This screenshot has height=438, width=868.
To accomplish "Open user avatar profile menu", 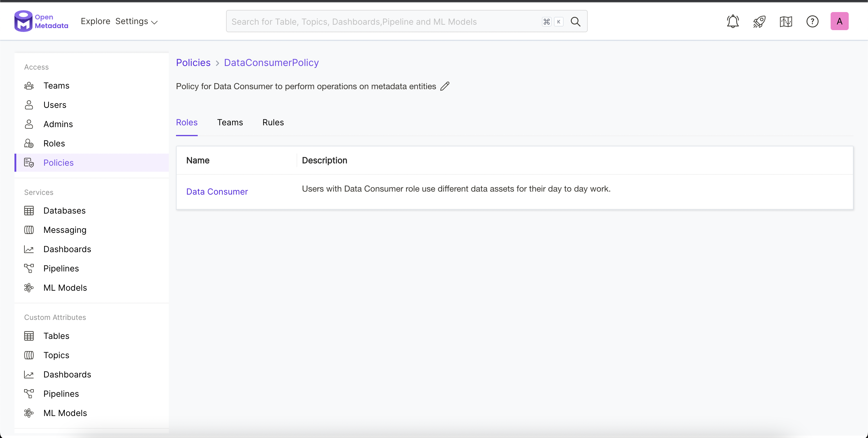I will (839, 21).
